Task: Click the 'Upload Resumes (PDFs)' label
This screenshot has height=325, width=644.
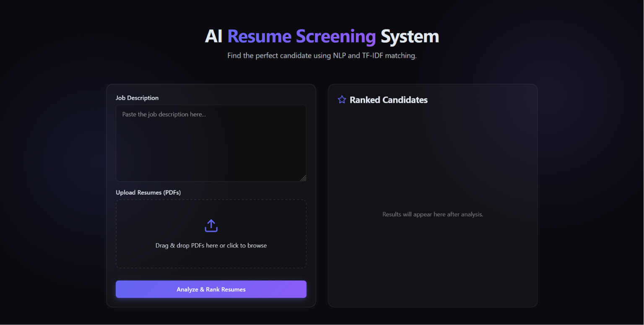Action: click(x=148, y=192)
